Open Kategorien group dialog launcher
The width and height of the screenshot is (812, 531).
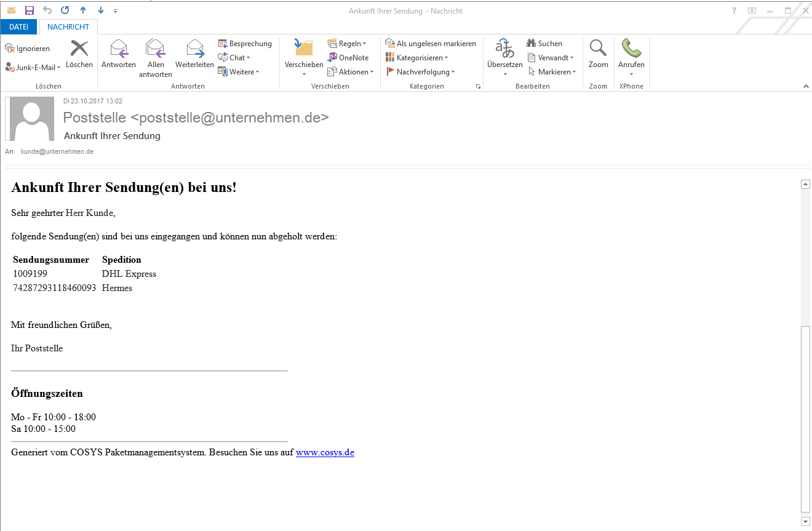[x=478, y=87]
